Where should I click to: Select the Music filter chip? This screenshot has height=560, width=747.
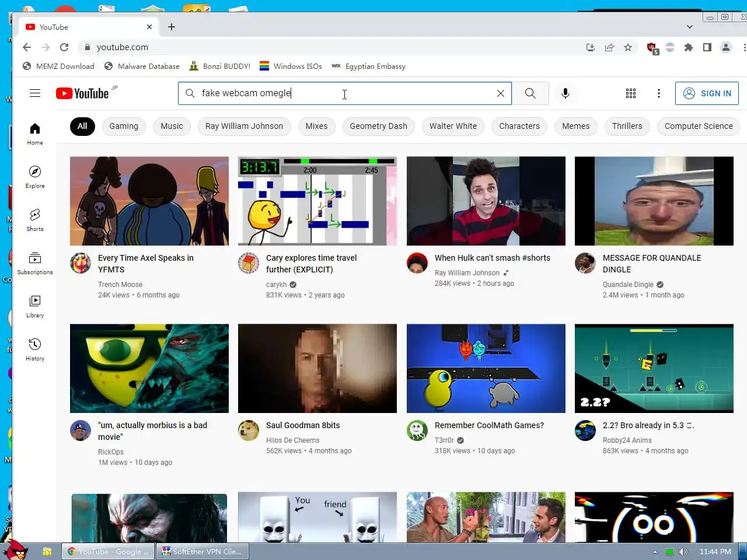click(172, 126)
